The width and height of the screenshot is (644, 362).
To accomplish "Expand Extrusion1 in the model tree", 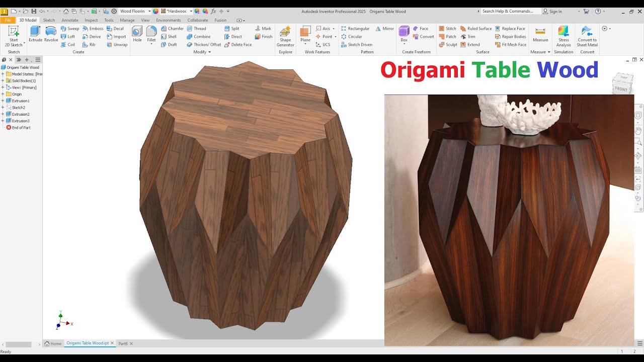I will pos(3,101).
